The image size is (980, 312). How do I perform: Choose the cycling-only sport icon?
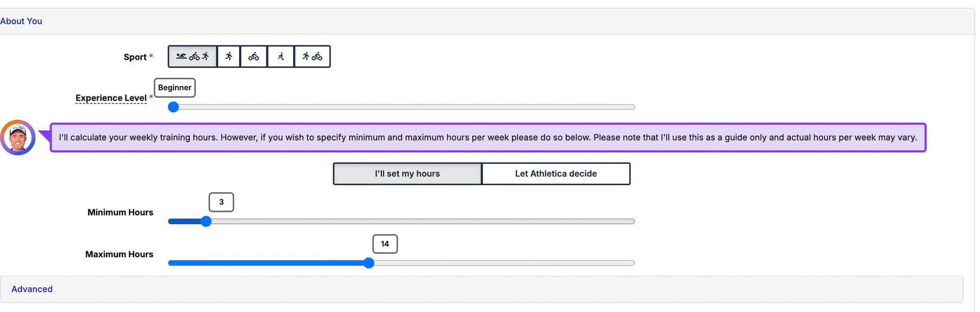pos(254,57)
